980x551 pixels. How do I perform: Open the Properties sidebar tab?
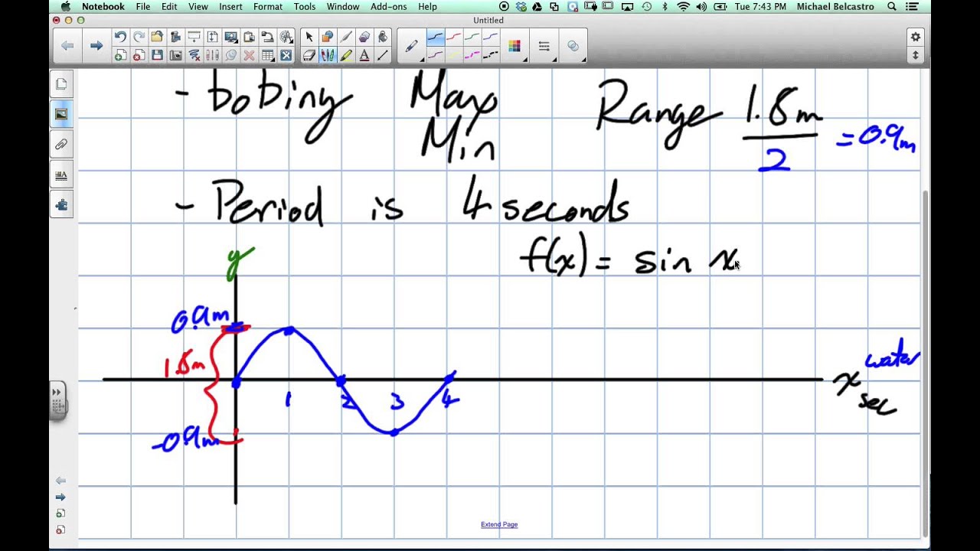tap(61, 174)
